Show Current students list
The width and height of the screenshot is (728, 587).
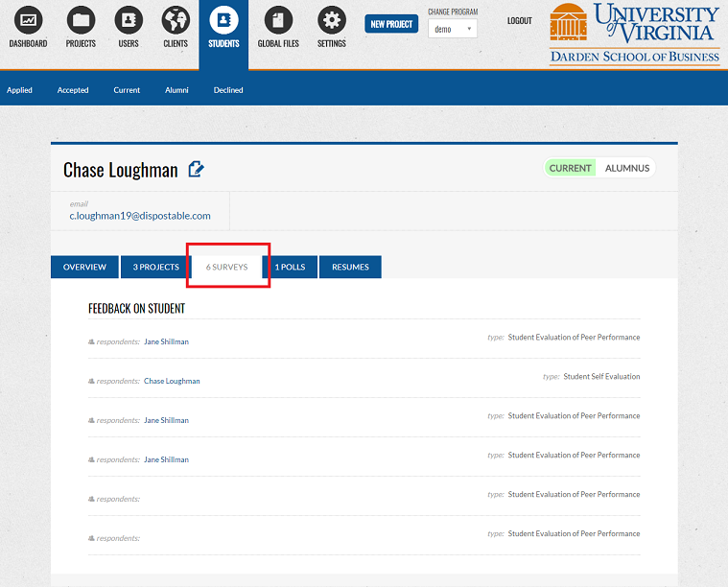coord(127,90)
